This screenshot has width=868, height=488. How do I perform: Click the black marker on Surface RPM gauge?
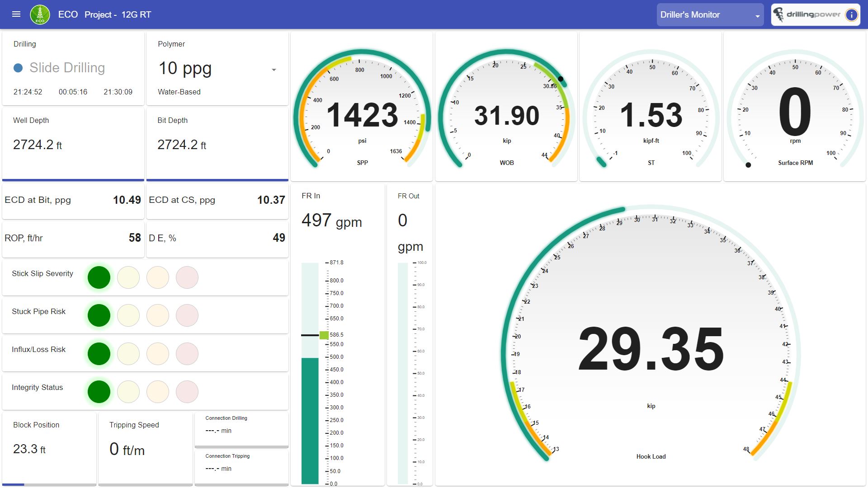[748, 165]
